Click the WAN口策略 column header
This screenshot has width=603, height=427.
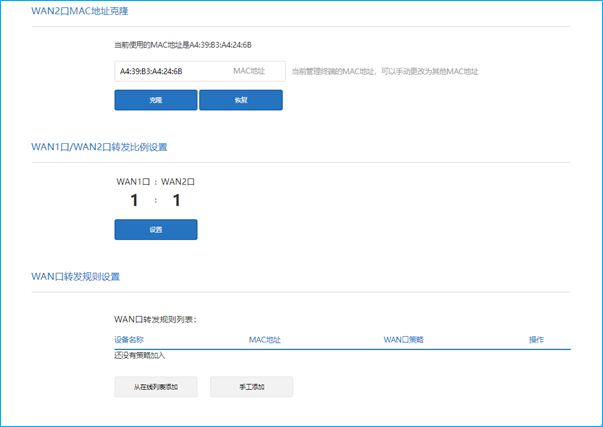pyautogui.click(x=403, y=340)
